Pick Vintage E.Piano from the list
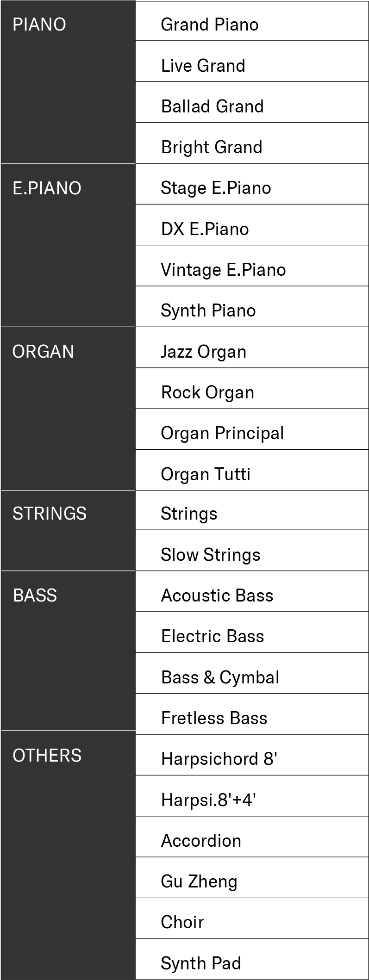The image size is (369, 980). pyautogui.click(x=223, y=270)
